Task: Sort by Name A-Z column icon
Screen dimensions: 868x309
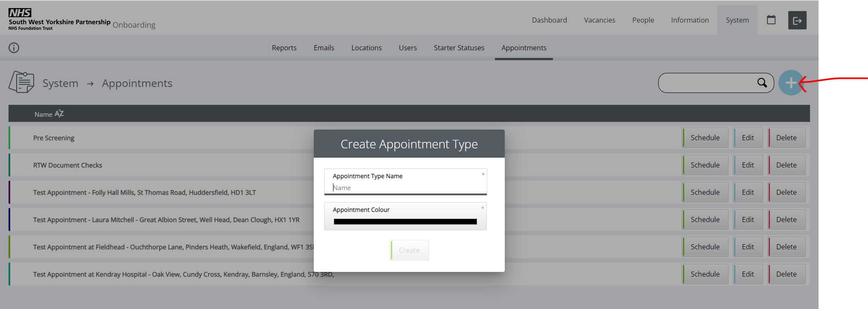Action: pyautogui.click(x=59, y=114)
